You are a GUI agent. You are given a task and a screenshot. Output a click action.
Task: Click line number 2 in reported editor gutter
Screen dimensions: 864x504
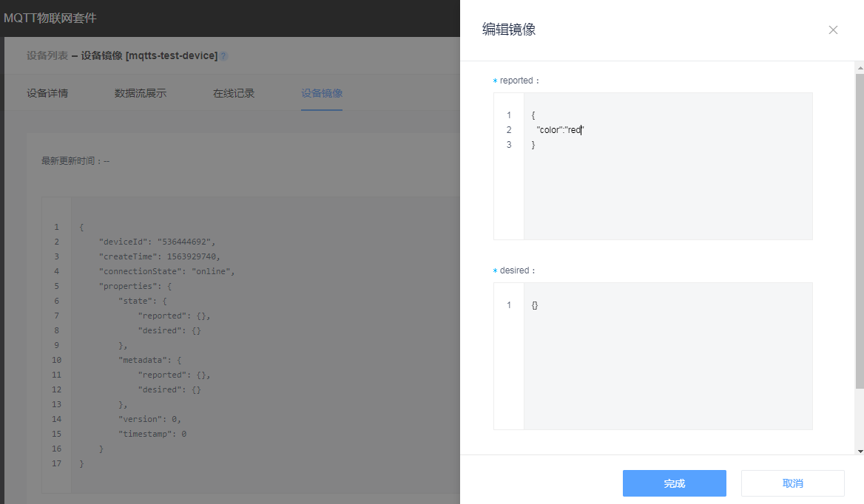(509, 130)
